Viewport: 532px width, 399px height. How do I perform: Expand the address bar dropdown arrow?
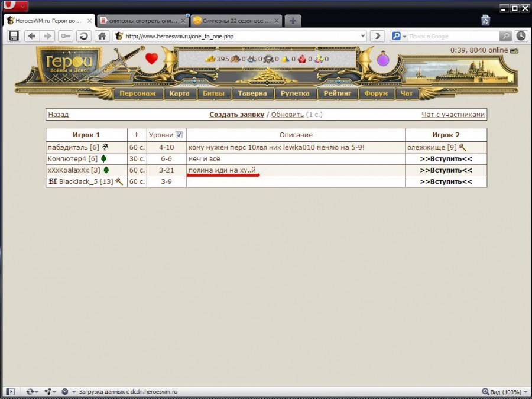pyautogui.click(x=363, y=36)
